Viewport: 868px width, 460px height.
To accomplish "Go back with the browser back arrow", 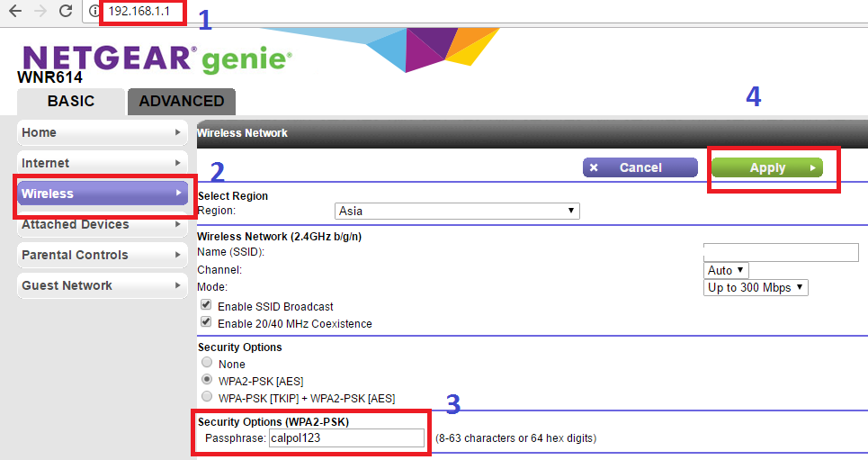I will tap(15, 11).
